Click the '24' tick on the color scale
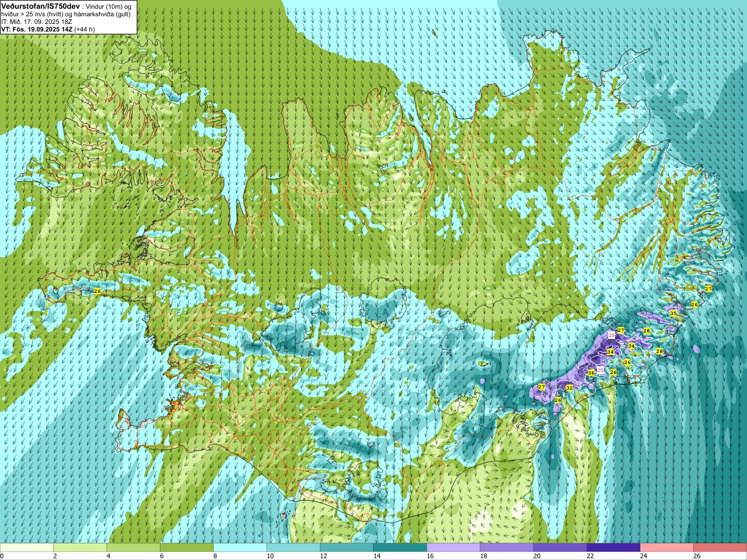This screenshot has height=560, width=747. [643, 556]
